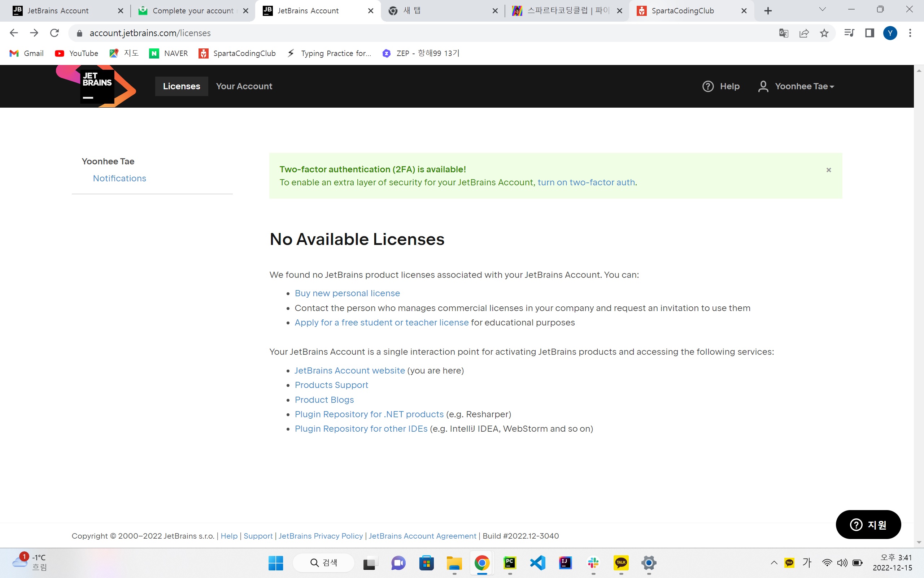
Task: Switch to the first JetBrains Account tab
Action: [68, 11]
